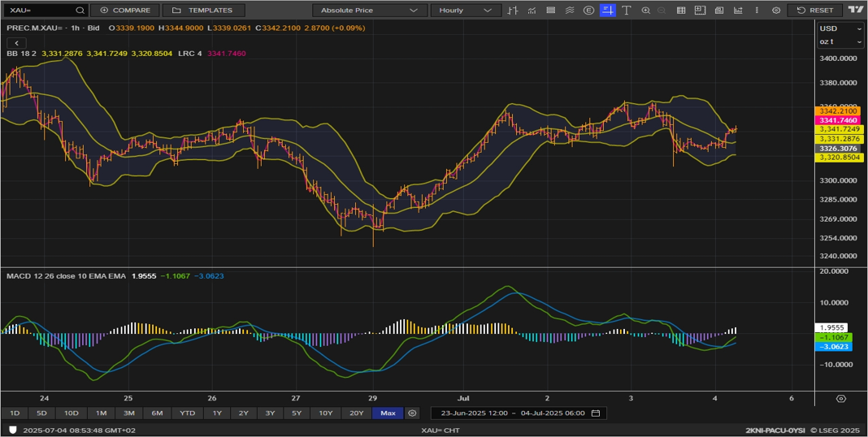Select the 1Y range tab

[217, 413]
